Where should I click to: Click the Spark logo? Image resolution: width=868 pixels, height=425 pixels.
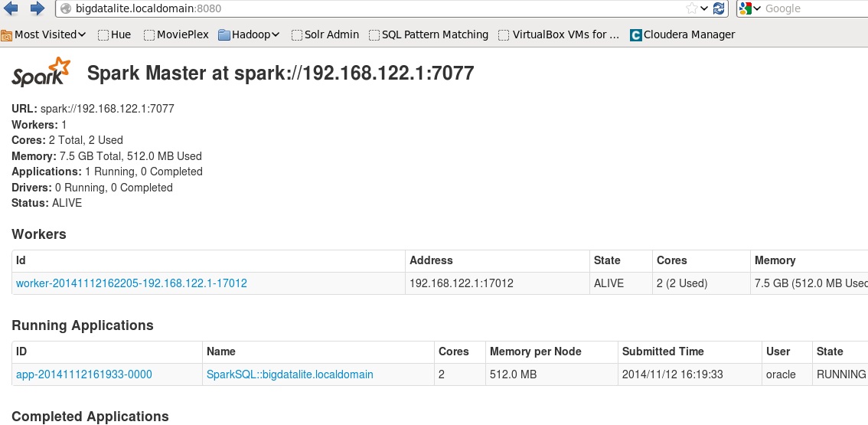pos(41,72)
